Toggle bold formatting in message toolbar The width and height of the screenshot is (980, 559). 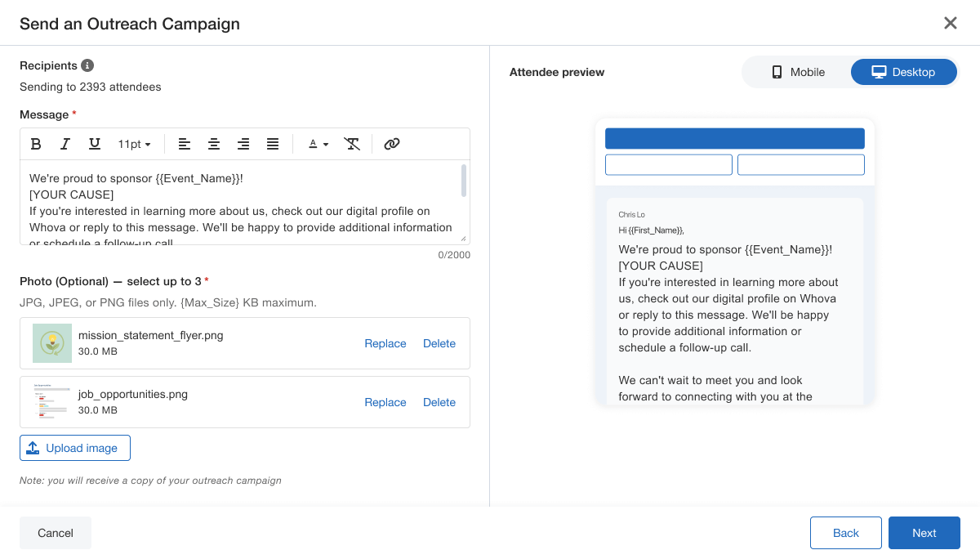coord(36,144)
